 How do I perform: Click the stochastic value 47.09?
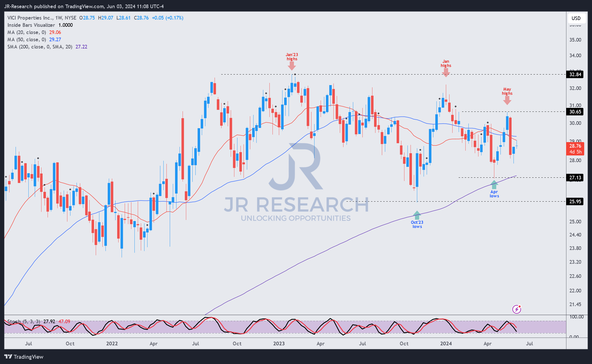pyautogui.click(x=64, y=321)
